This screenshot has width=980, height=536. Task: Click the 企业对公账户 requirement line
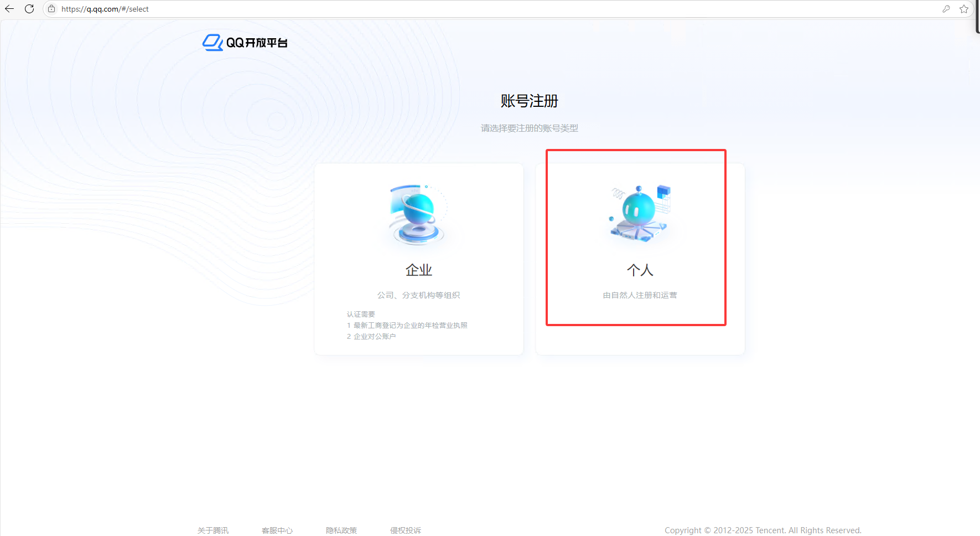pos(374,337)
